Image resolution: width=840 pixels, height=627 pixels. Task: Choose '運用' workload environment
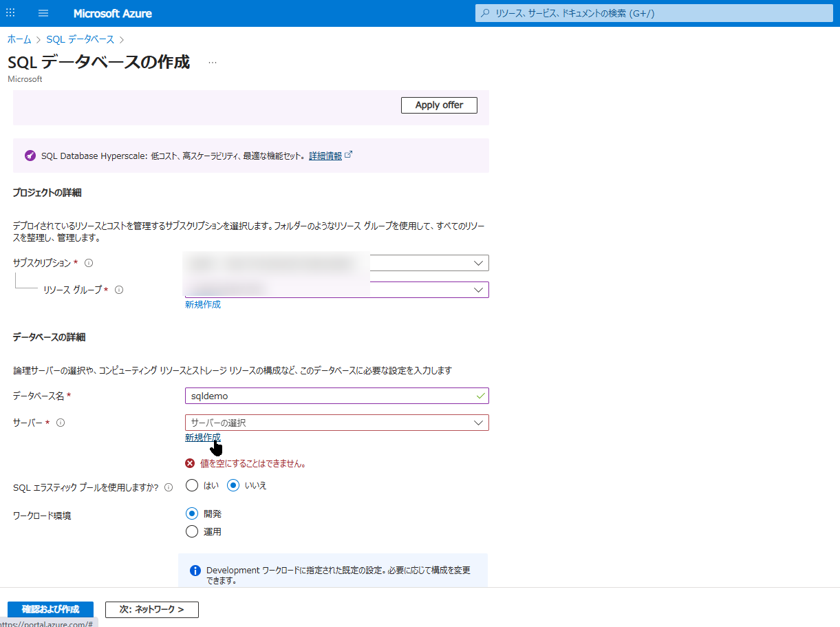click(x=192, y=531)
